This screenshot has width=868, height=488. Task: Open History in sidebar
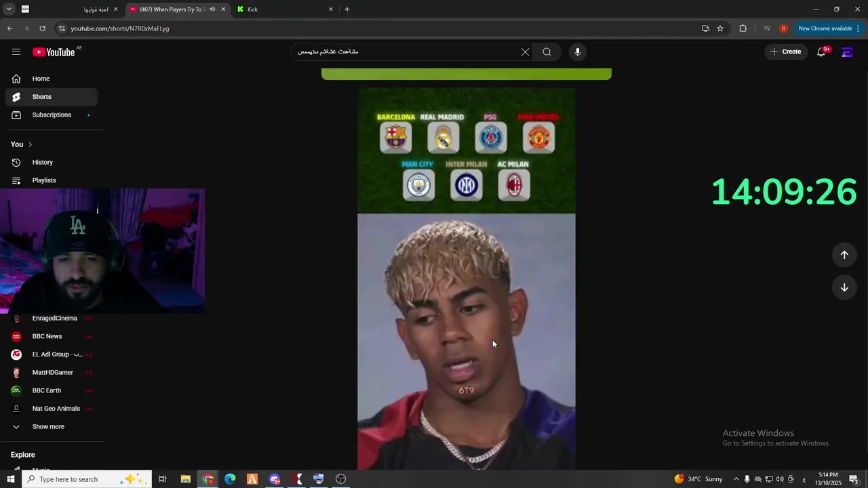click(51, 163)
